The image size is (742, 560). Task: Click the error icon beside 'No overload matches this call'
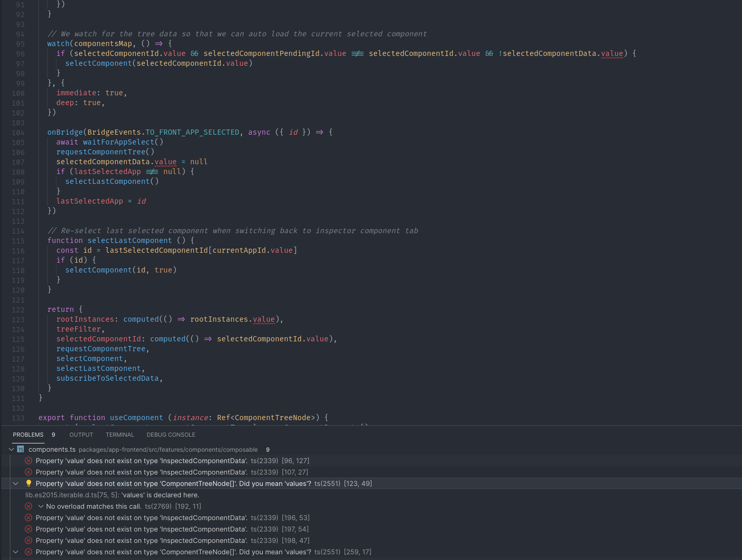pos(28,506)
